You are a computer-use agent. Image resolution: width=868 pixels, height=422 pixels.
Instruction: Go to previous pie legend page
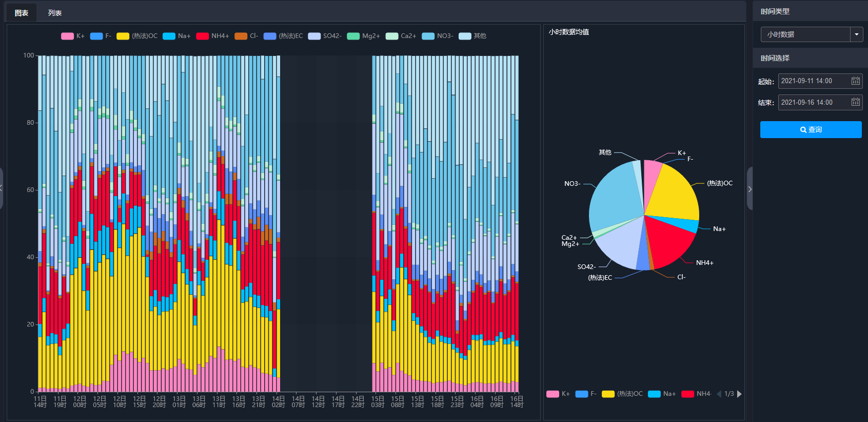(719, 394)
